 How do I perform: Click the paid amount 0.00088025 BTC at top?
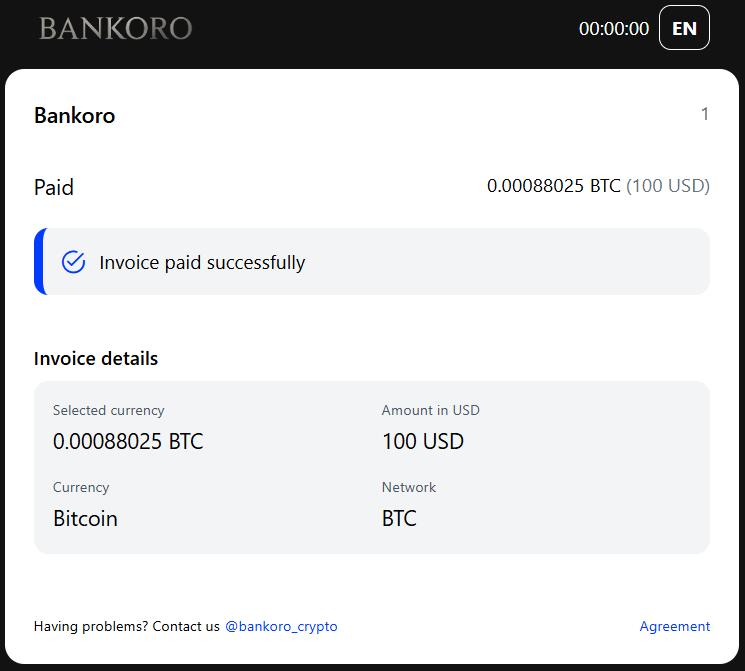pos(553,186)
